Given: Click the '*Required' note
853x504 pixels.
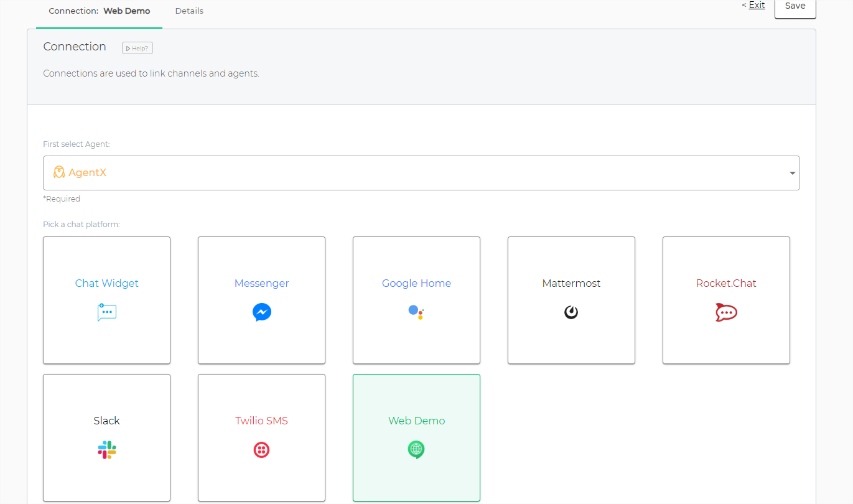Looking at the screenshot, I should point(62,199).
